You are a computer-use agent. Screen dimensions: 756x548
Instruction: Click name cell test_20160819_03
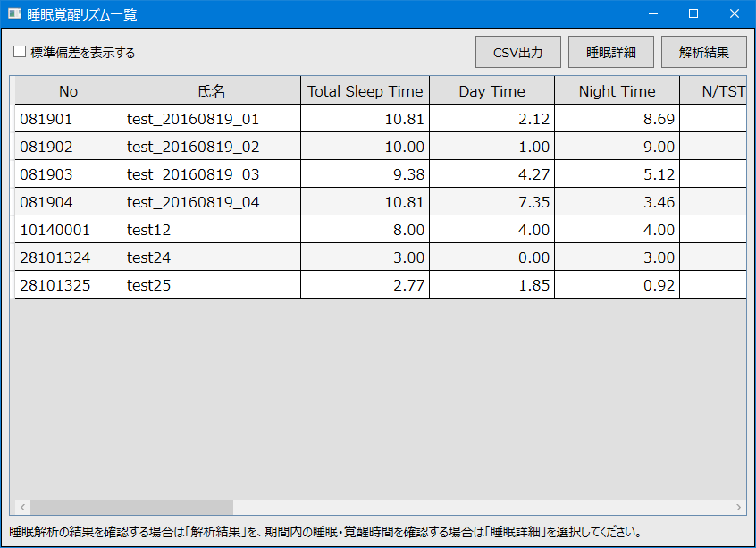click(211, 173)
